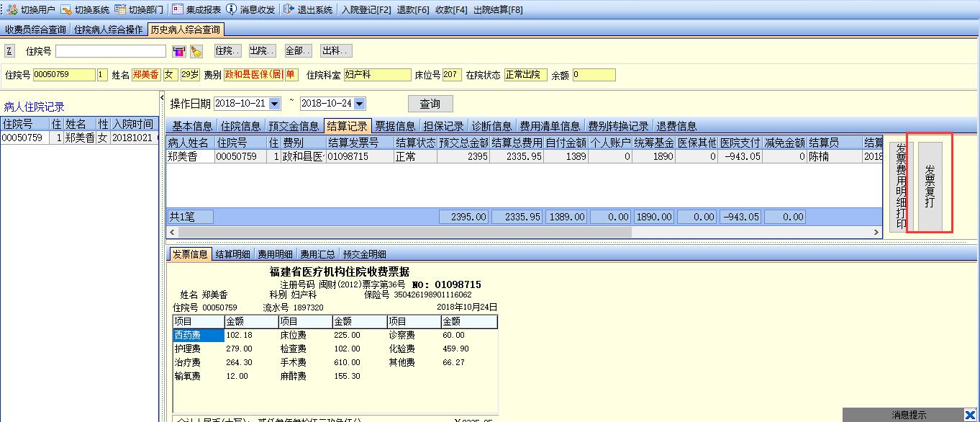Click the 退出系统 exit system icon
Screen dimensions: 980x422
click(289, 10)
